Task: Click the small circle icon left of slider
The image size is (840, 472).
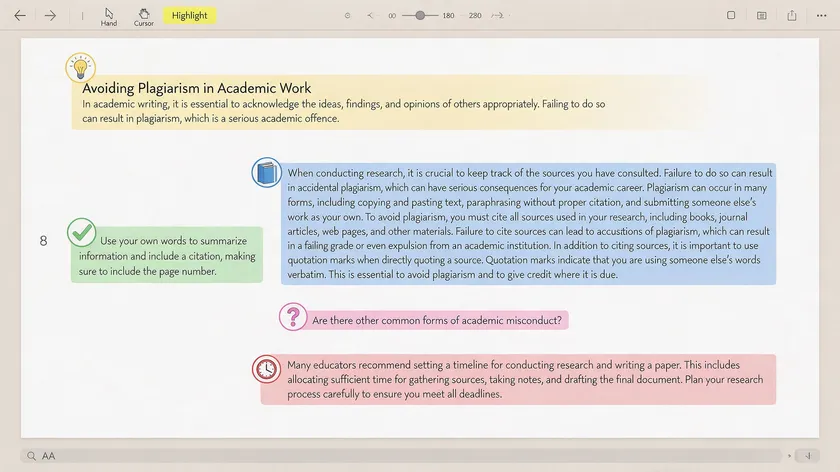Action: 347,16
